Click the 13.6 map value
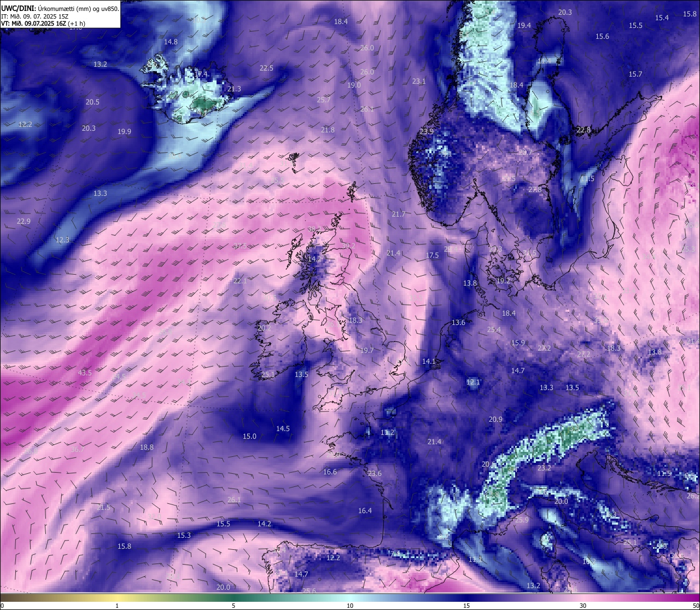 (458, 322)
